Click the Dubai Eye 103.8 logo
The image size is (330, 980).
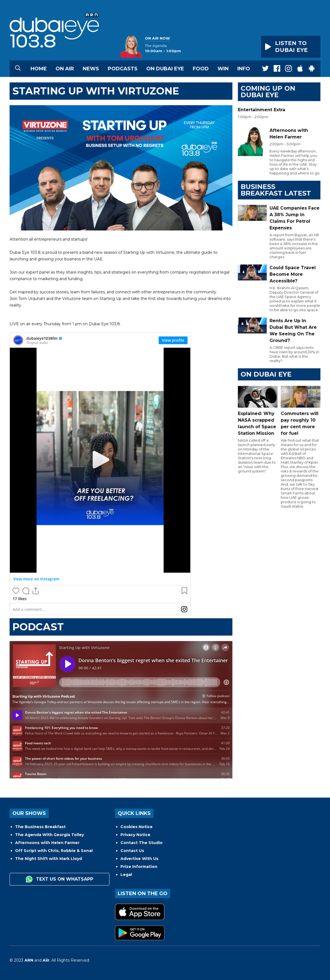tap(54, 31)
